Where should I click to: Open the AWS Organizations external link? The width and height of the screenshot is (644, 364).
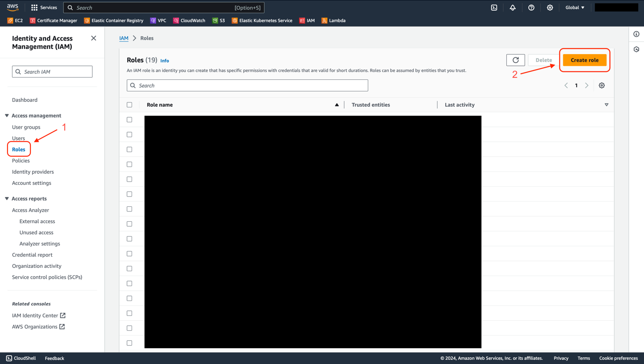(38, 327)
